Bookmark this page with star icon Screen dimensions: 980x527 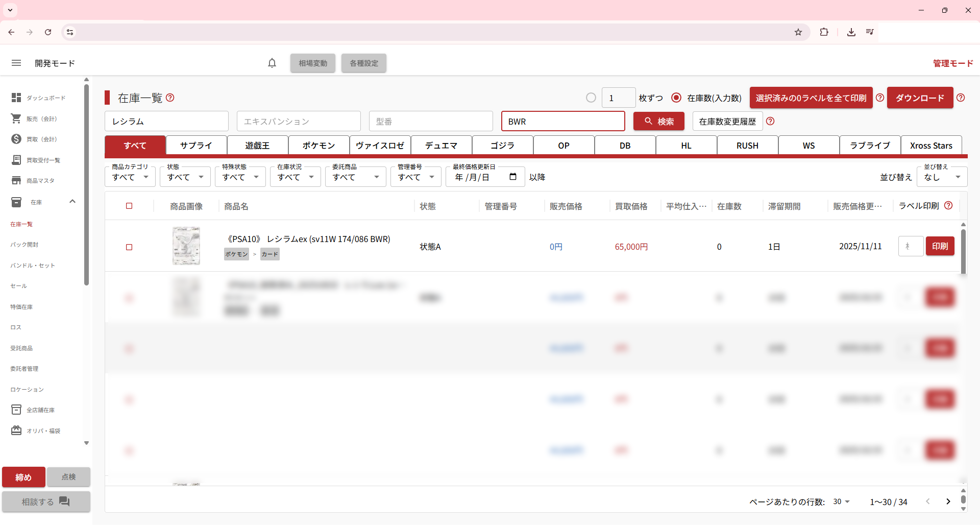[798, 32]
